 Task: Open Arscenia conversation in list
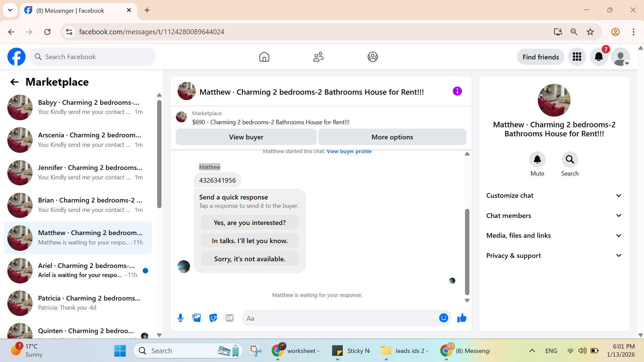click(x=78, y=140)
